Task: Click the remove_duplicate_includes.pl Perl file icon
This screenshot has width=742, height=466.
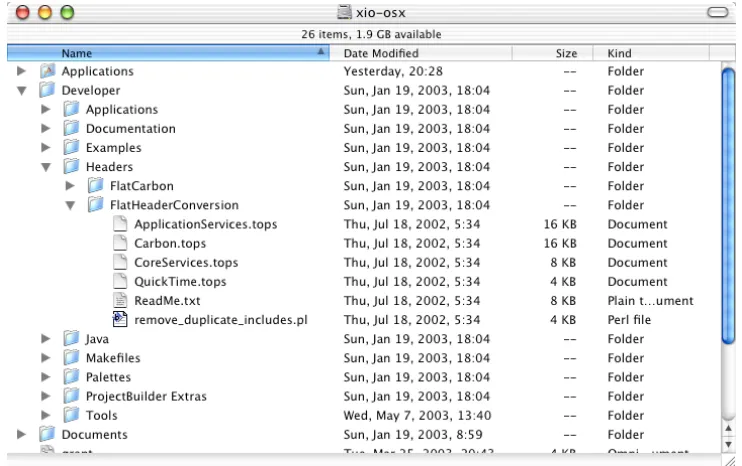Action: 120,319
